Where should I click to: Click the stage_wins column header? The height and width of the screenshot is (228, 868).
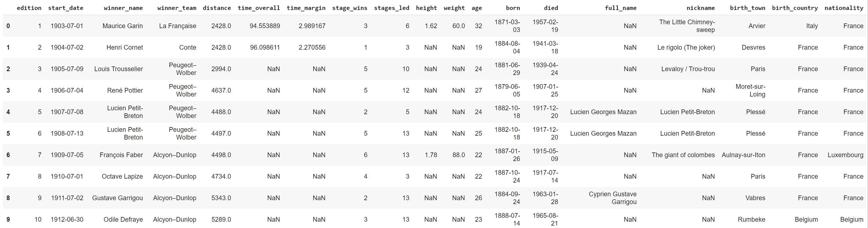click(349, 8)
